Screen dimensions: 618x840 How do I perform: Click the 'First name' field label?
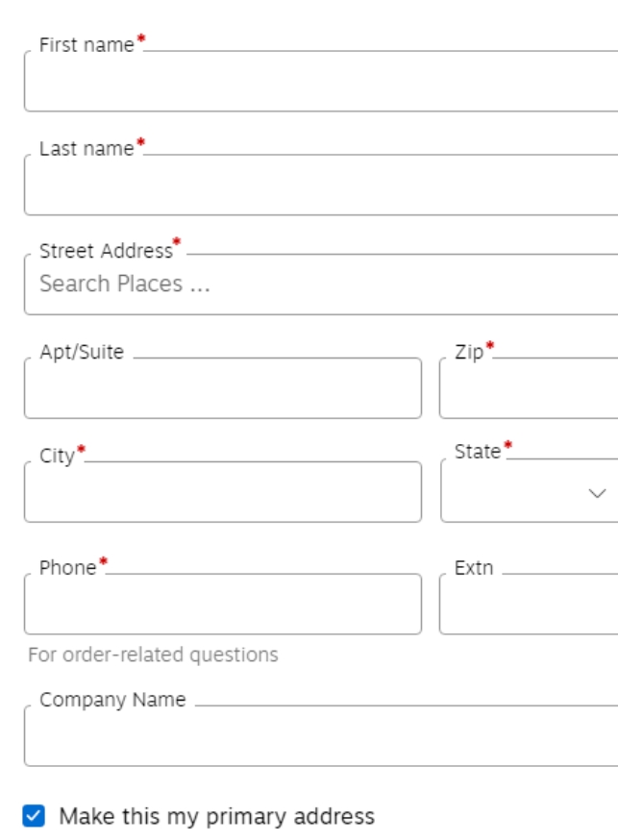click(x=87, y=44)
